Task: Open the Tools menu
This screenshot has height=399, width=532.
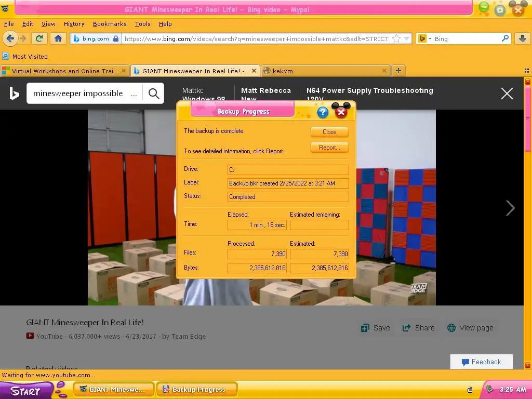Action: pyautogui.click(x=142, y=24)
